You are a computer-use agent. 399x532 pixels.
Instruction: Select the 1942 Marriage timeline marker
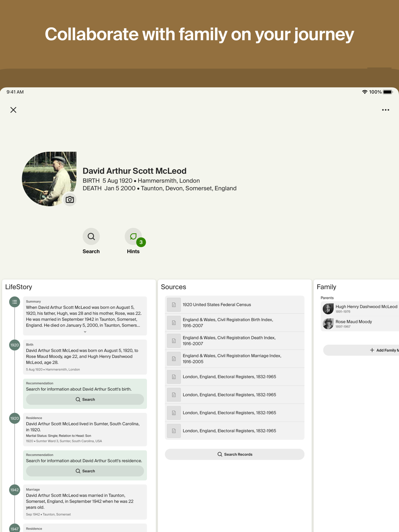pos(14,490)
